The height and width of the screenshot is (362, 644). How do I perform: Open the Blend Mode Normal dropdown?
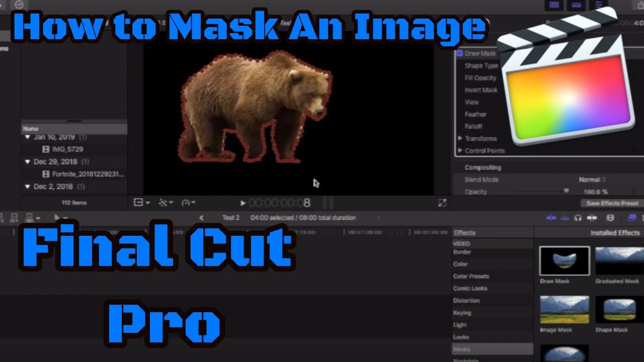pyautogui.click(x=592, y=179)
